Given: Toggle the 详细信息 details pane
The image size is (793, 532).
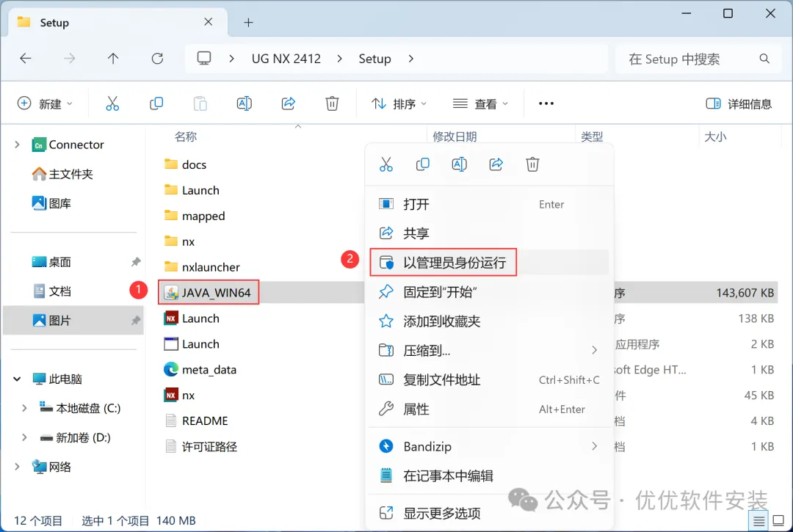Looking at the screenshot, I should tap(739, 103).
